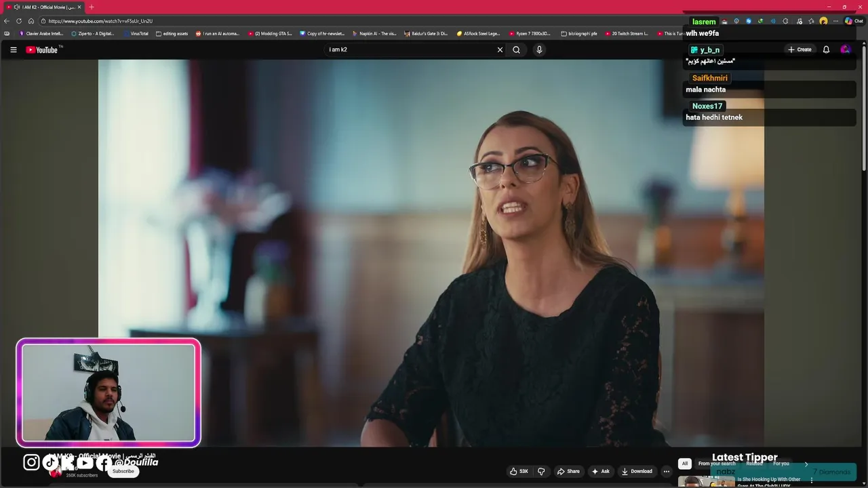Like the video with thumbs up 53K
868x488 pixels.
point(519,471)
